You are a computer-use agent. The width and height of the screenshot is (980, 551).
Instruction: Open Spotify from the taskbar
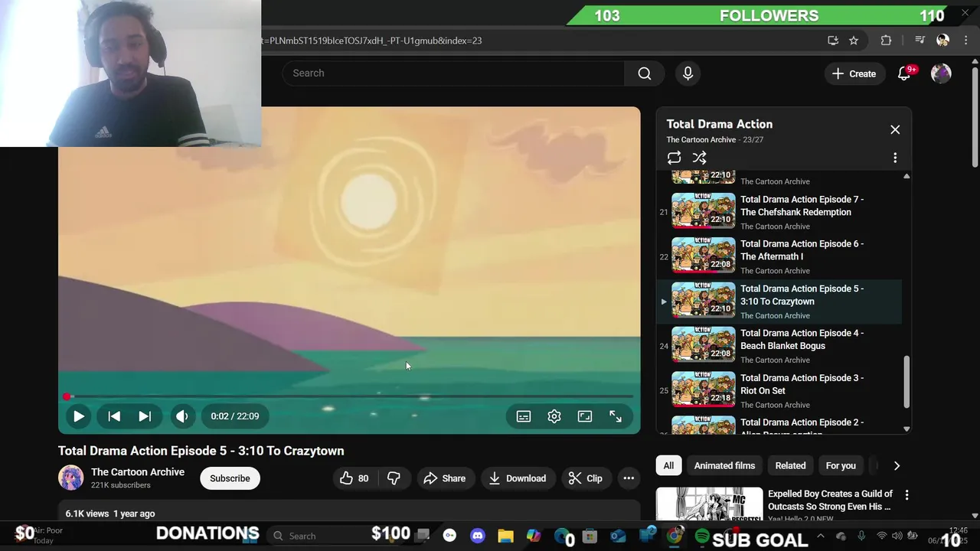[x=702, y=536]
